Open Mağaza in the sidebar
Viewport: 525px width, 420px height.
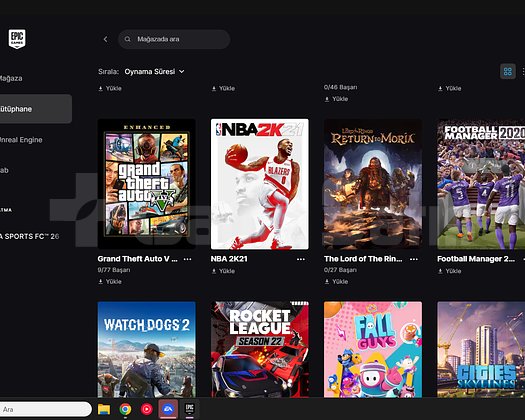click(11, 78)
